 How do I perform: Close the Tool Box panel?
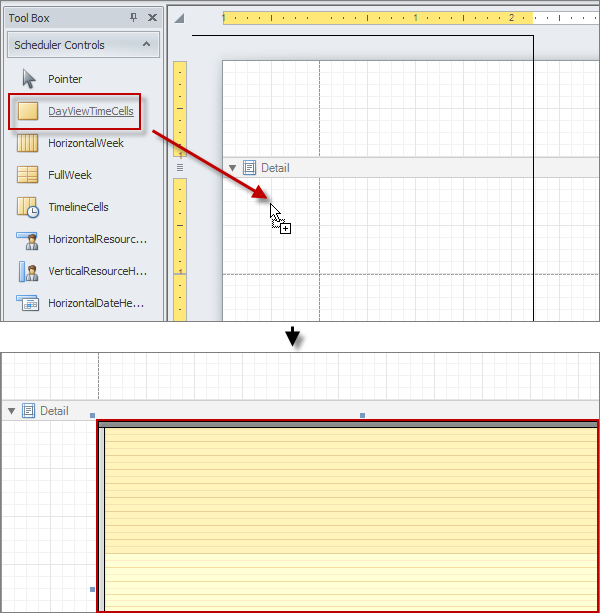pyautogui.click(x=152, y=18)
